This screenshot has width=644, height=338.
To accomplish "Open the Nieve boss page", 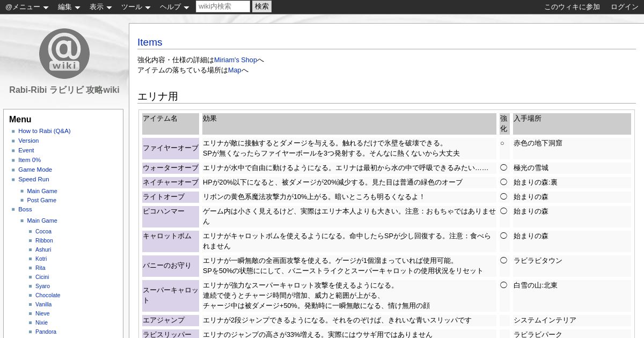I will click(x=42, y=313).
